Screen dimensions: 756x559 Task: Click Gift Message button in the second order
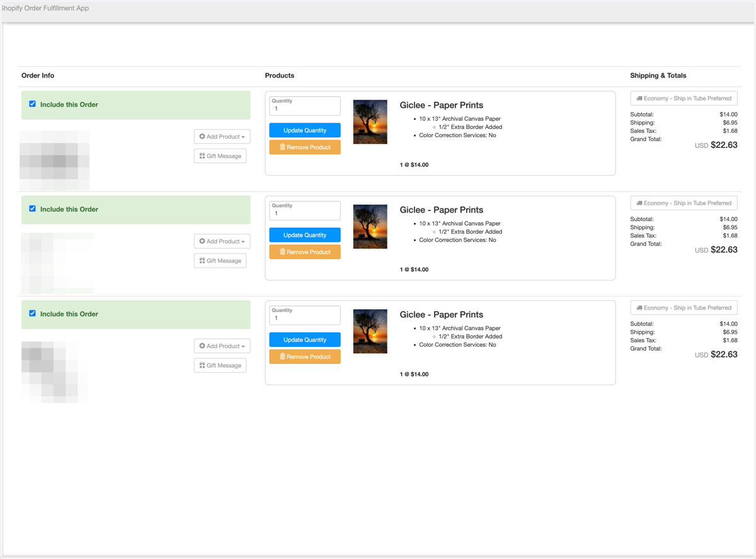[x=220, y=260]
